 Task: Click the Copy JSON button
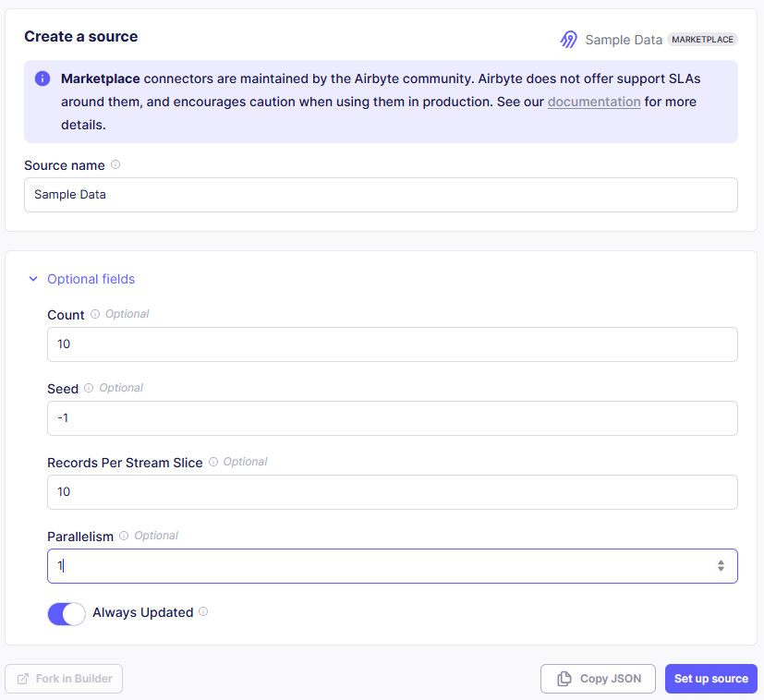598,679
